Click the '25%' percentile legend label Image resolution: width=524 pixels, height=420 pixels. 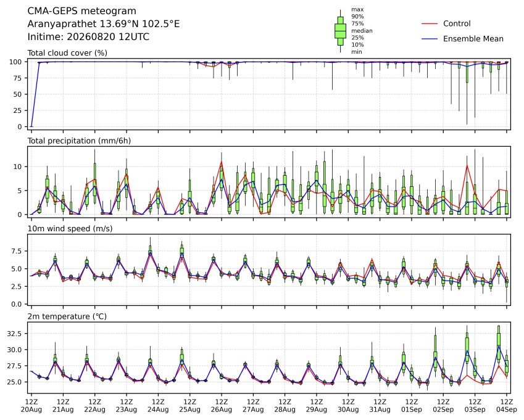[x=357, y=38]
